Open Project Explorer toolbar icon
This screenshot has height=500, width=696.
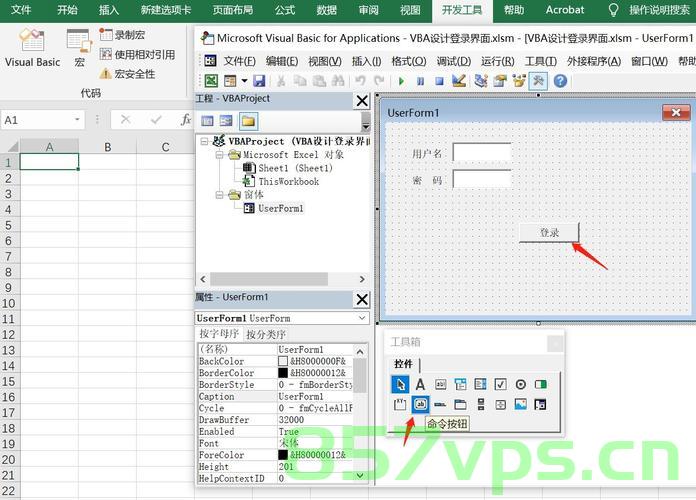(481, 81)
